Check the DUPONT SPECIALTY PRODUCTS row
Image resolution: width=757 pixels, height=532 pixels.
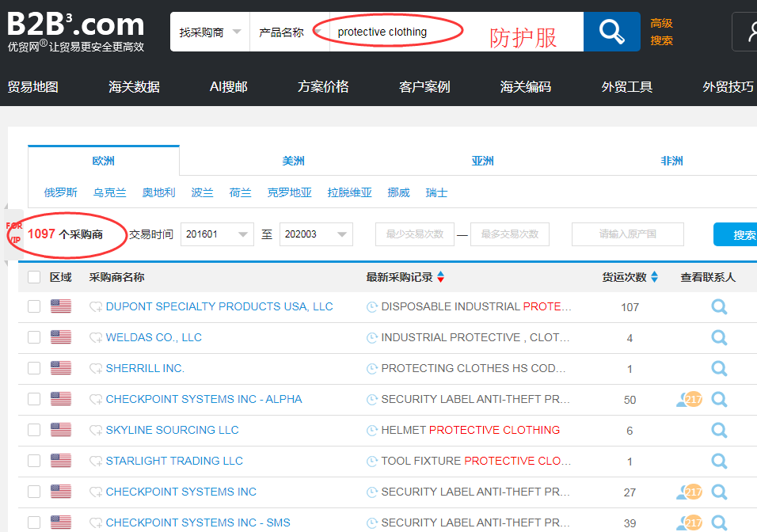pyautogui.click(x=34, y=306)
